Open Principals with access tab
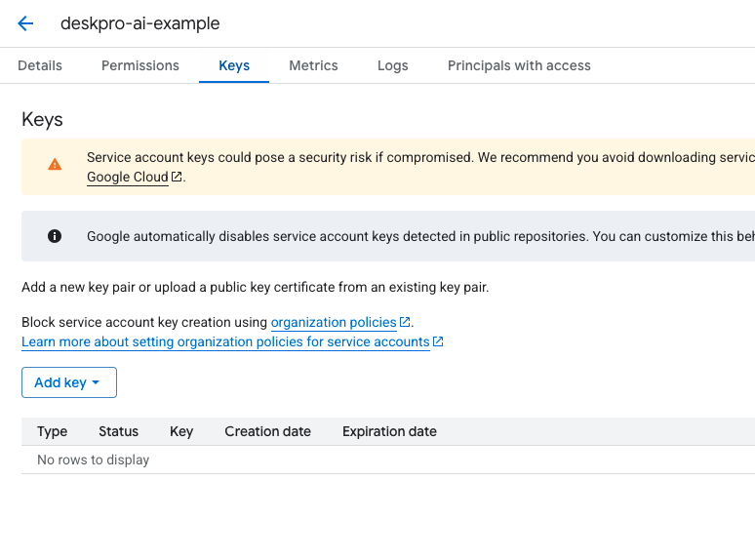The width and height of the screenshot is (755, 560). pyautogui.click(x=519, y=65)
